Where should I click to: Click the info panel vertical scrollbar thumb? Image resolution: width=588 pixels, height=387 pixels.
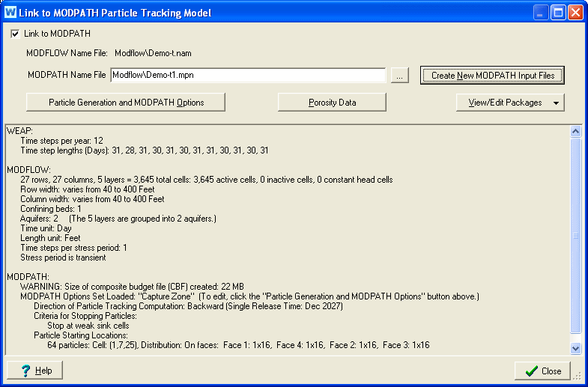pos(575,236)
